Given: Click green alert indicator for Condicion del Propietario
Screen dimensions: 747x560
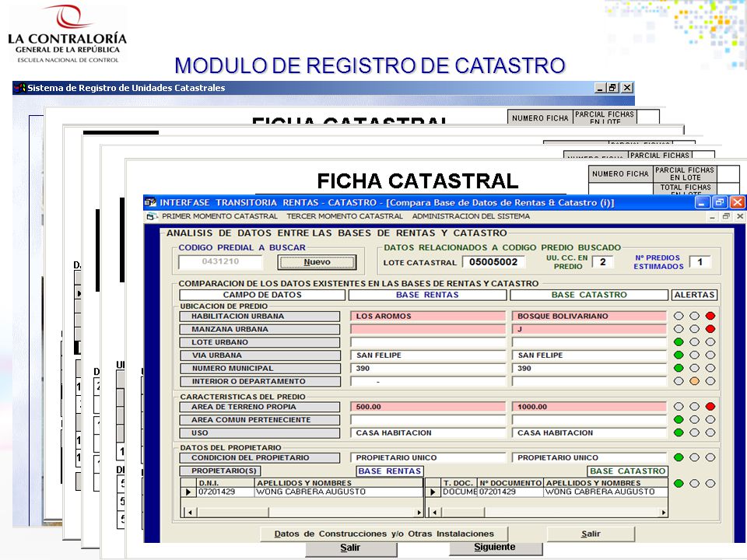Looking at the screenshot, I should pyautogui.click(x=679, y=457).
